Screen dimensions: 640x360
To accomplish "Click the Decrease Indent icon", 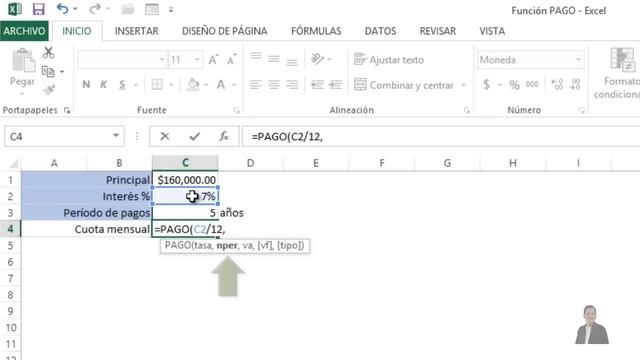I will pyautogui.click(x=317, y=85).
